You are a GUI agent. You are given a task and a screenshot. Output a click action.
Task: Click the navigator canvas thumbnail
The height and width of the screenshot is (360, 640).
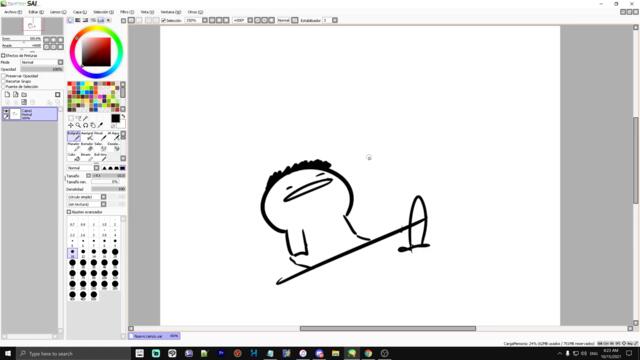[x=32, y=26]
